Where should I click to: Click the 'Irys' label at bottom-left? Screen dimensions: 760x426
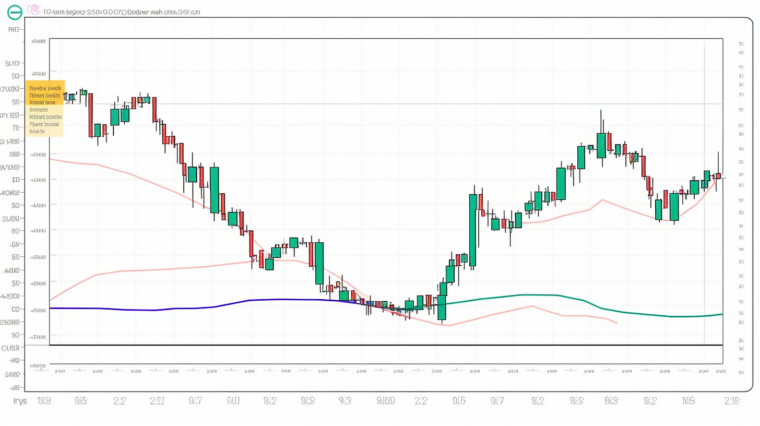[19, 401]
